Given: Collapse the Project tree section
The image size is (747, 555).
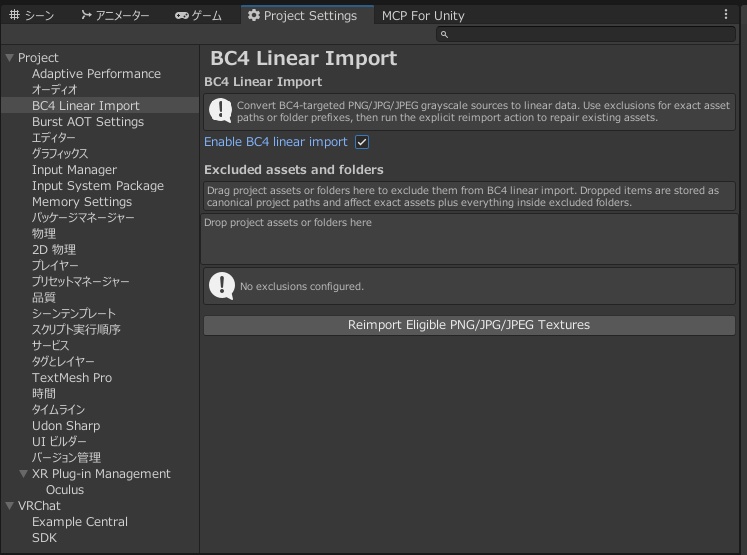Looking at the screenshot, I should (x=9, y=58).
